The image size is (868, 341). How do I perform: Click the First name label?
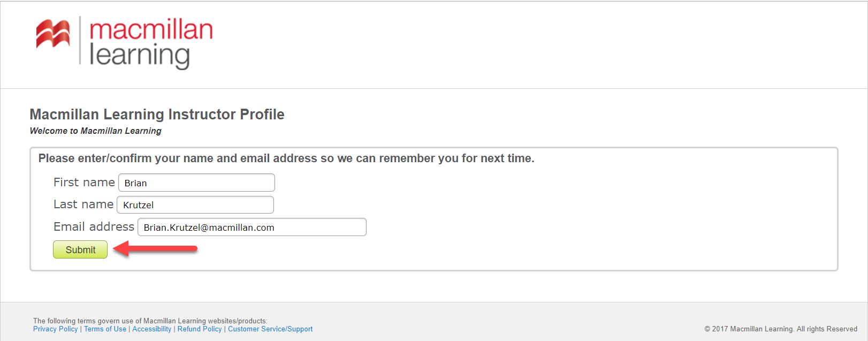84,183
